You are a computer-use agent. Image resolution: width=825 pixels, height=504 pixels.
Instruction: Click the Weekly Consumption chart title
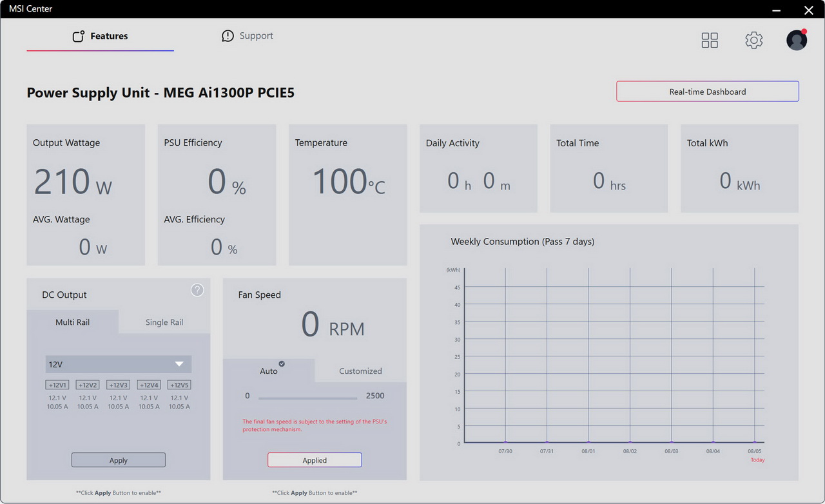pos(523,242)
